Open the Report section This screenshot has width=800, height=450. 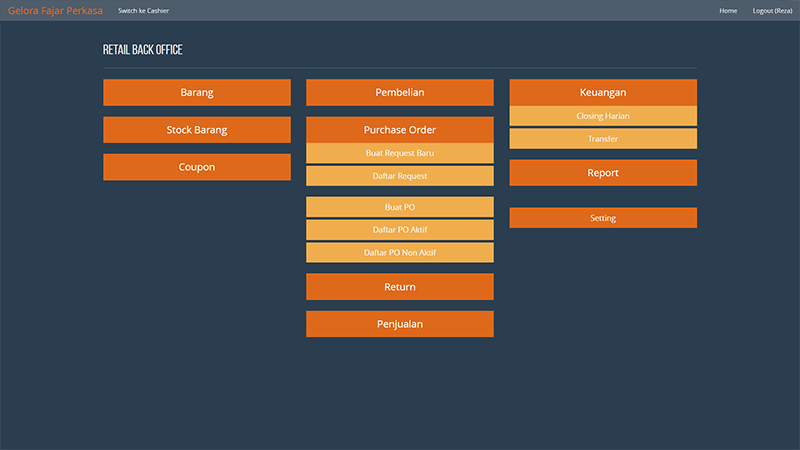(x=603, y=173)
